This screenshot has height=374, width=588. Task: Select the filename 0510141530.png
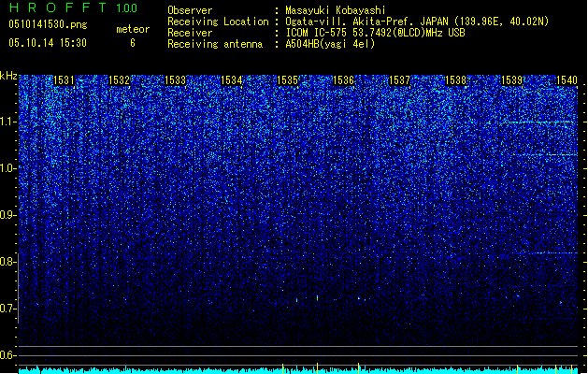tap(48, 24)
